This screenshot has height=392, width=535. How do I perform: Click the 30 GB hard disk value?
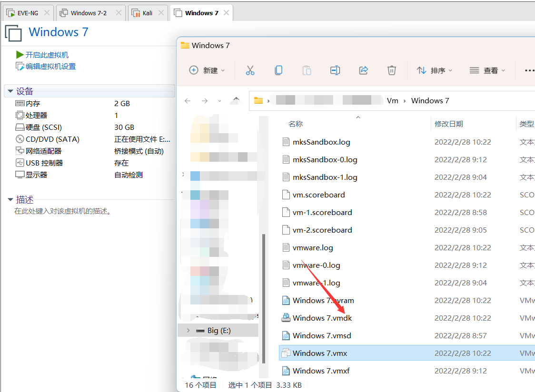(x=124, y=127)
